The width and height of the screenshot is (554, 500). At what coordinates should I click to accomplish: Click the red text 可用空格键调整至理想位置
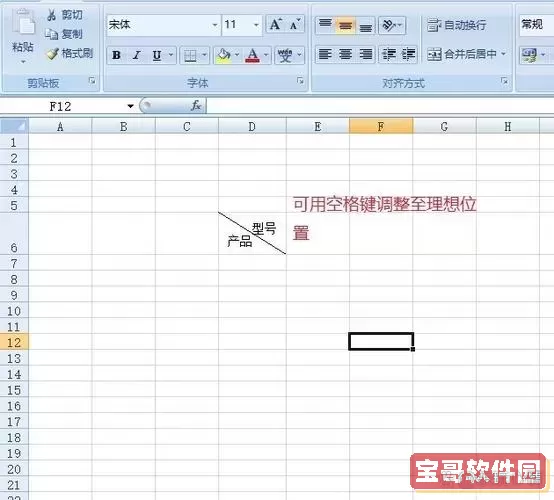coord(385,218)
